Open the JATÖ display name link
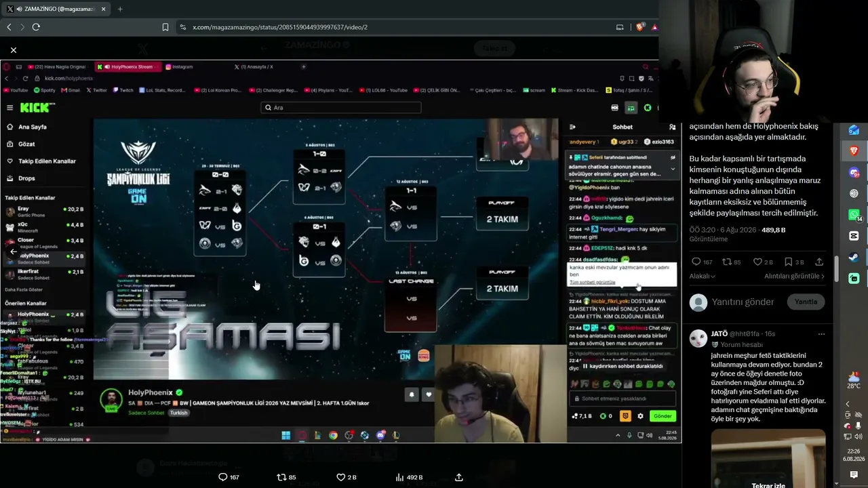The image size is (868, 488). click(719, 334)
